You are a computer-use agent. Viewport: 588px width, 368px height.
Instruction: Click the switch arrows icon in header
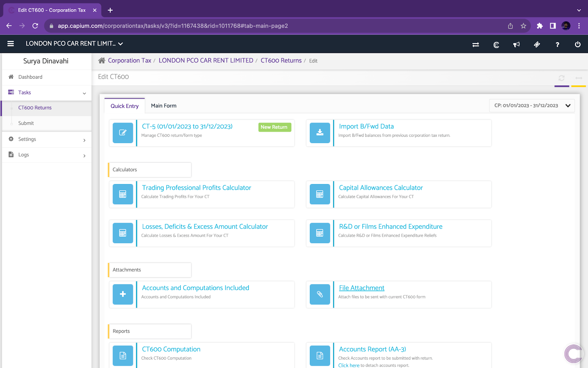[476, 45]
